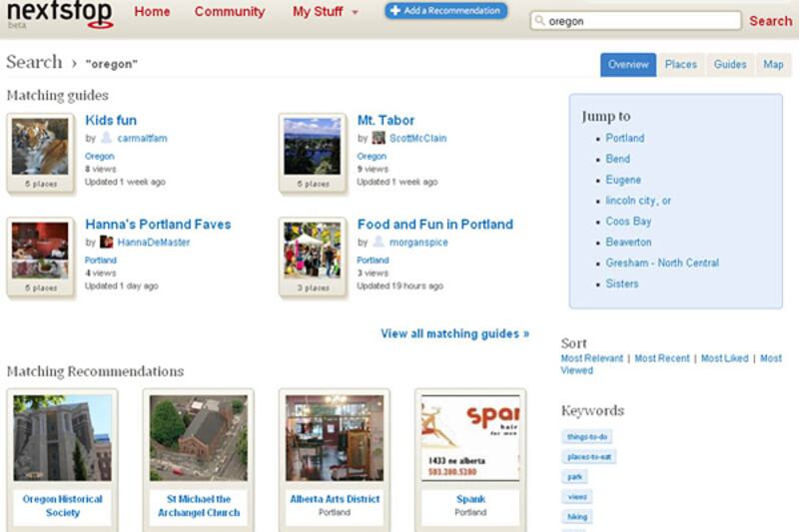Viewport: 799px width, 532px height.
Task: Click the Search breadcrumb heading
Action: [34, 62]
